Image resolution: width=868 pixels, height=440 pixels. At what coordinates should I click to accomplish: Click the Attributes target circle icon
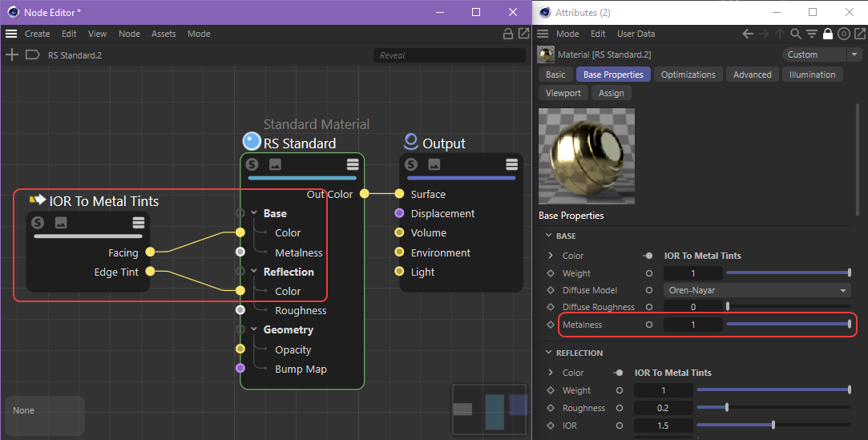tap(844, 34)
